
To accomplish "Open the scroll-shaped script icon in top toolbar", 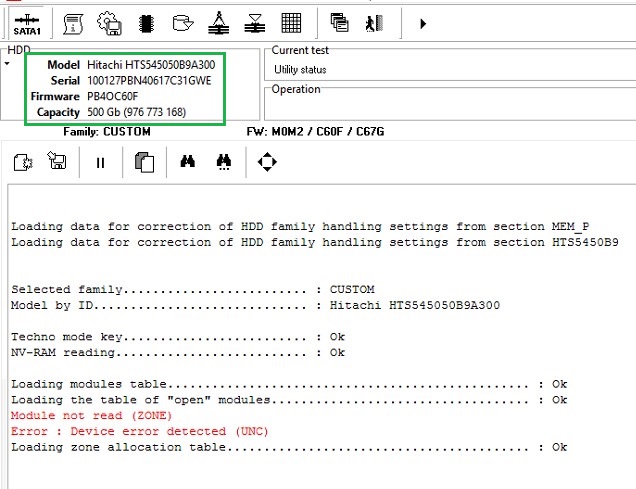I will [x=74, y=22].
